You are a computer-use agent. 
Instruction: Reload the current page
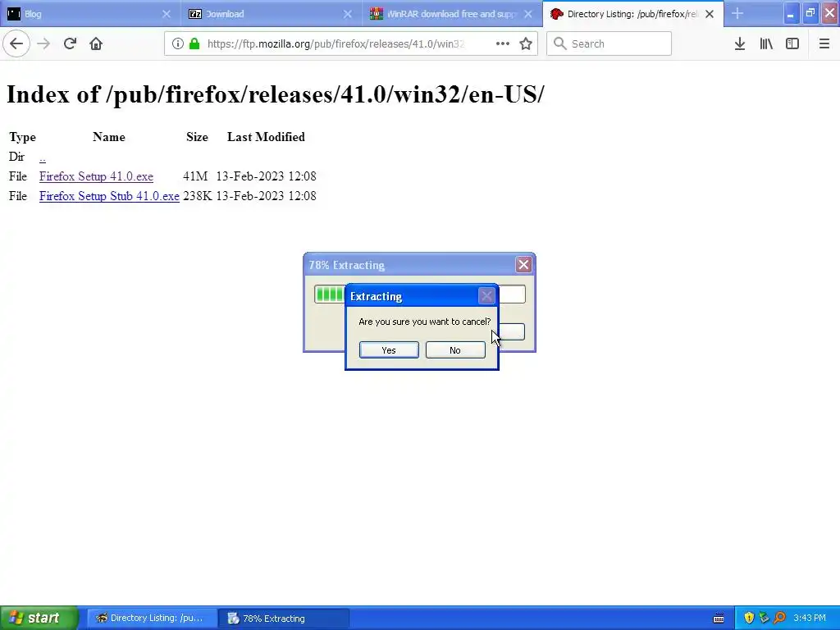[70, 43]
